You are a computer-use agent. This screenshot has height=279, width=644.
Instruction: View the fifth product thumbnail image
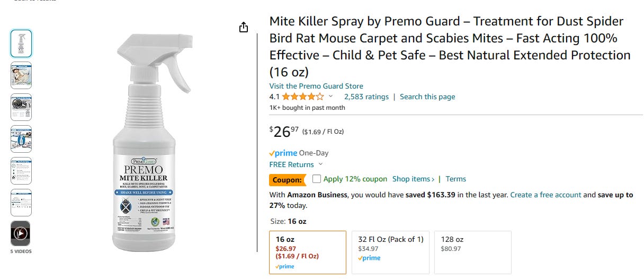pos(21,171)
